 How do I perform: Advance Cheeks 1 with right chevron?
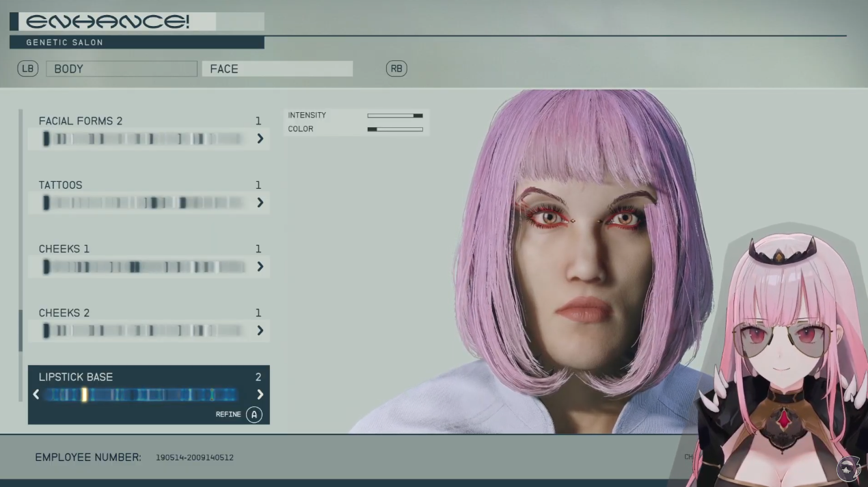click(x=260, y=267)
